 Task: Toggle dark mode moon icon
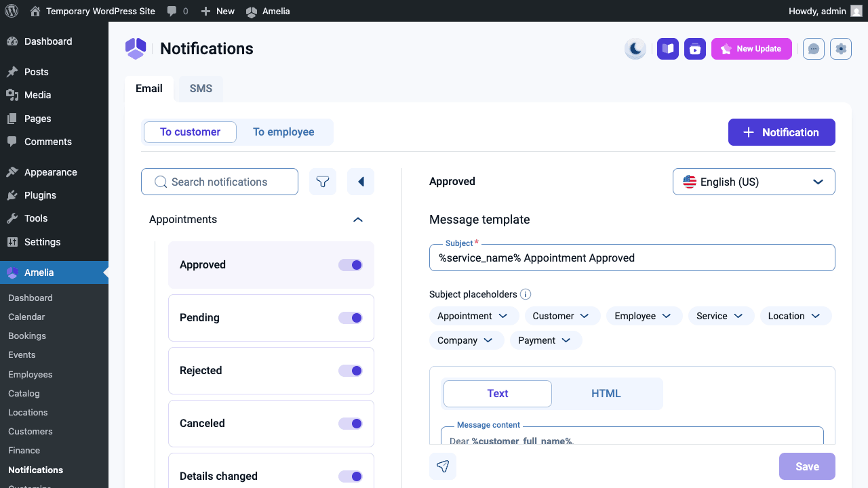tap(635, 49)
